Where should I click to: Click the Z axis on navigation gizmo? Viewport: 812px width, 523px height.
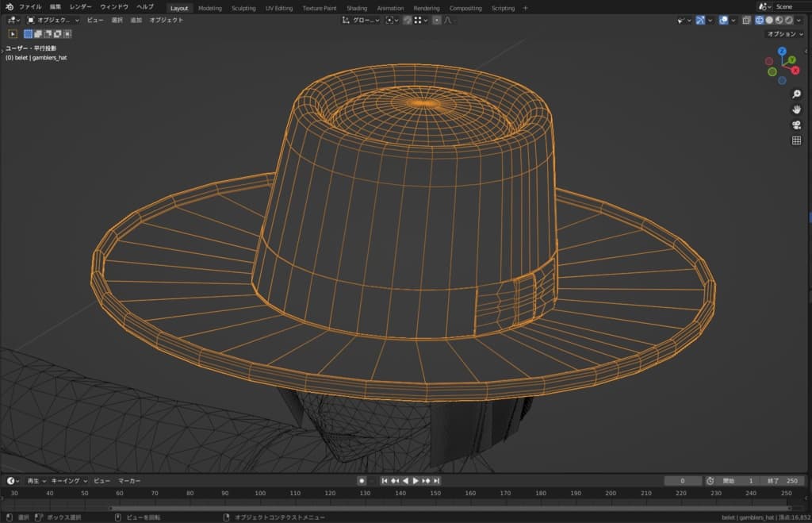pos(781,51)
